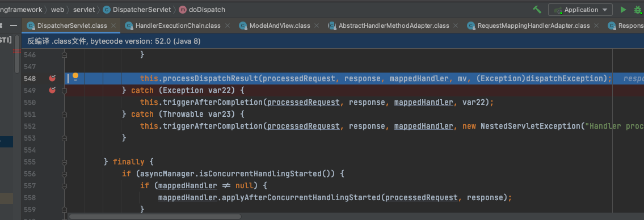Click the mv argument on line 548
The height and width of the screenshot is (220, 644).
462,78
